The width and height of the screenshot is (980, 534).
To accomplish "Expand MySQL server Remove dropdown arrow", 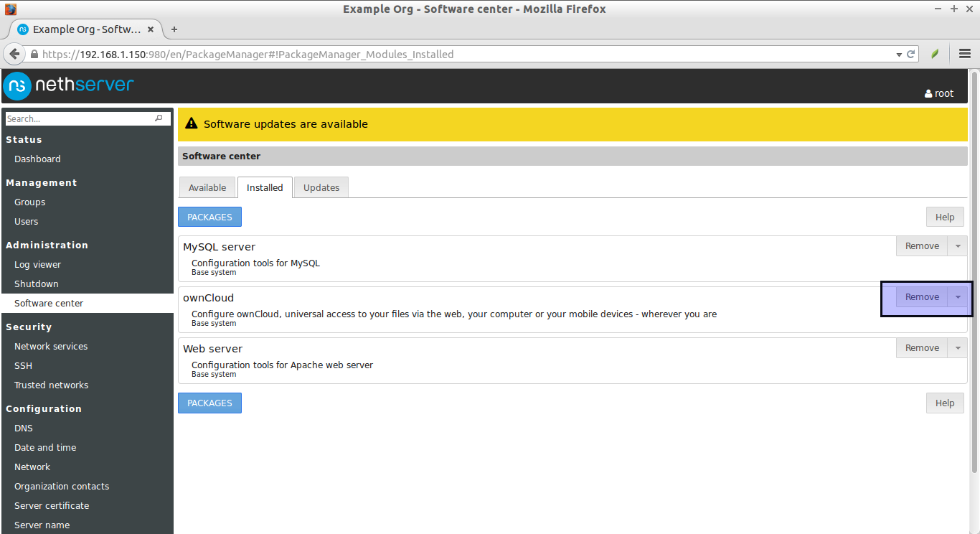I will (x=958, y=246).
